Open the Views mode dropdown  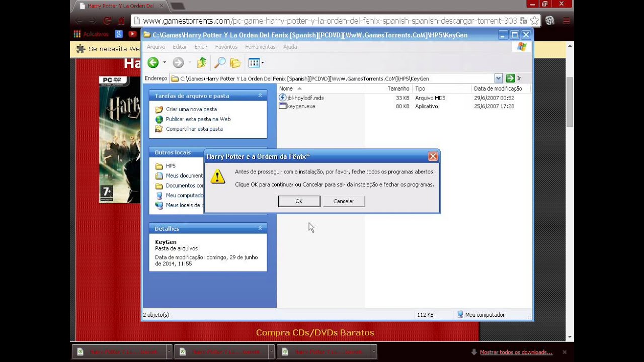pyautogui.click(x=256, y=63)
